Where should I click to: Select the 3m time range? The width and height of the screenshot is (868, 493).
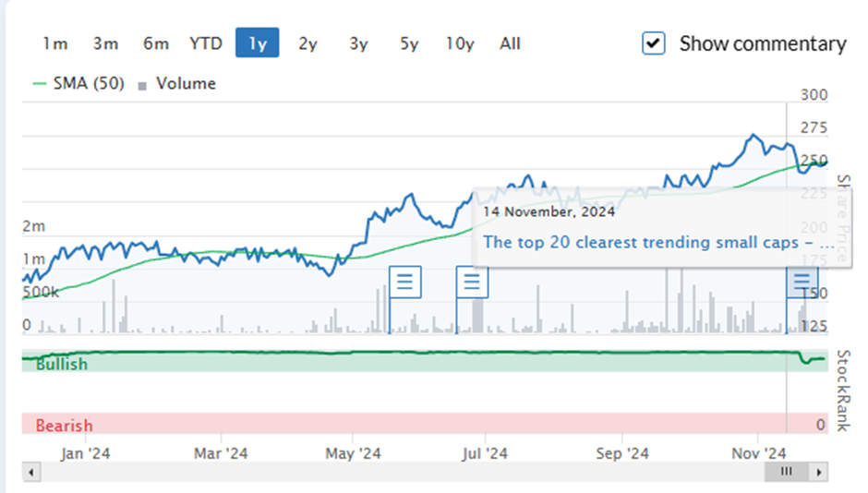(x=105, y=43)
